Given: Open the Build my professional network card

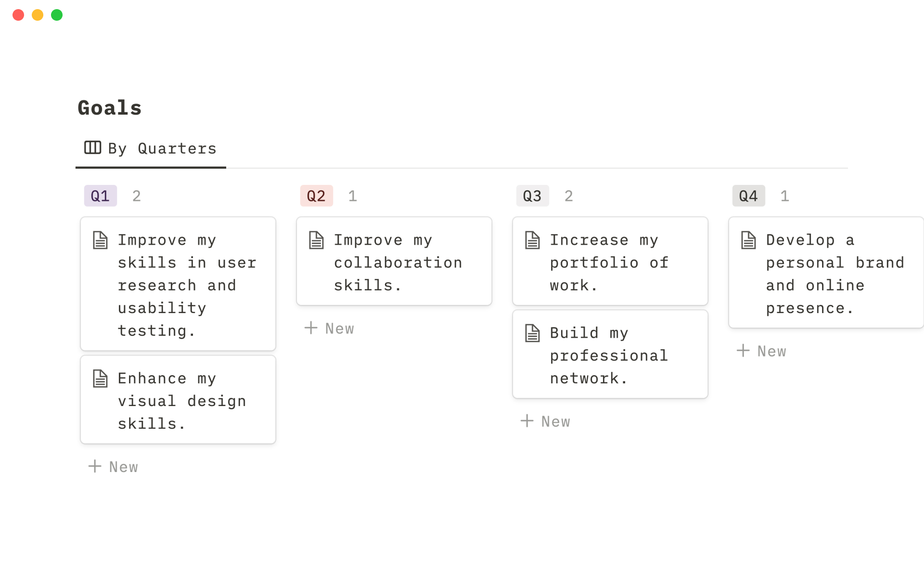Looking at the screenshot, I should pos(609,355).
